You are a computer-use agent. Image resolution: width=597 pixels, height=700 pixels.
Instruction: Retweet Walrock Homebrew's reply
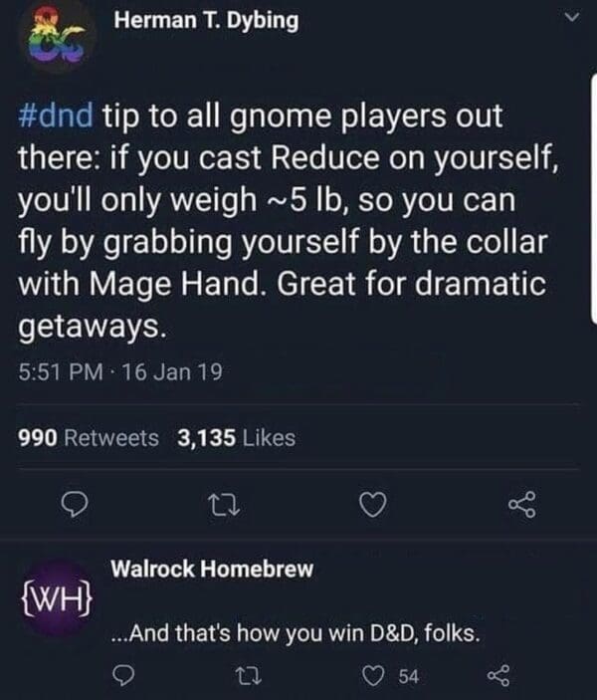point(248,675)
